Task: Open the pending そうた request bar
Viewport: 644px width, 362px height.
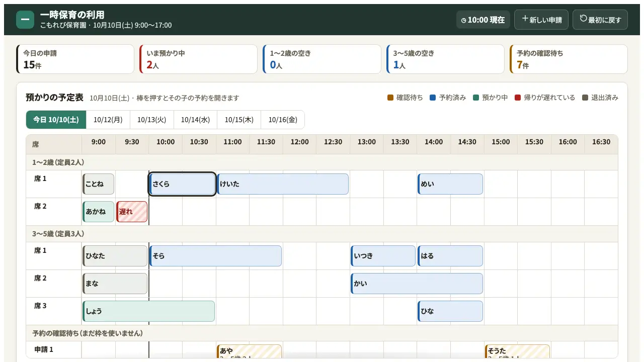Action: coord(518,351)
